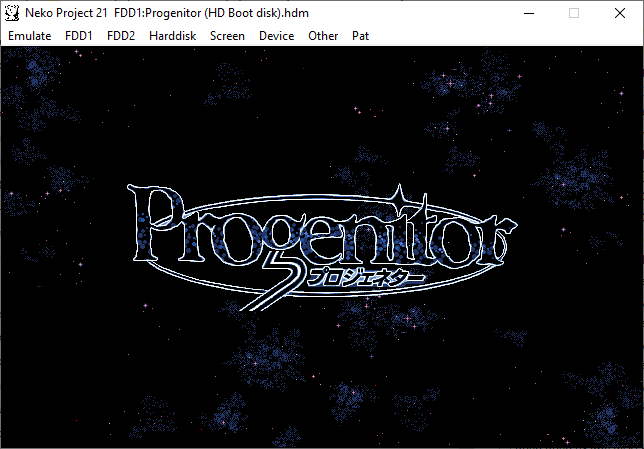The width and height of the screenshot is (644, 449).
Task: Open the FDD1 menu
Action: (79, 36)
